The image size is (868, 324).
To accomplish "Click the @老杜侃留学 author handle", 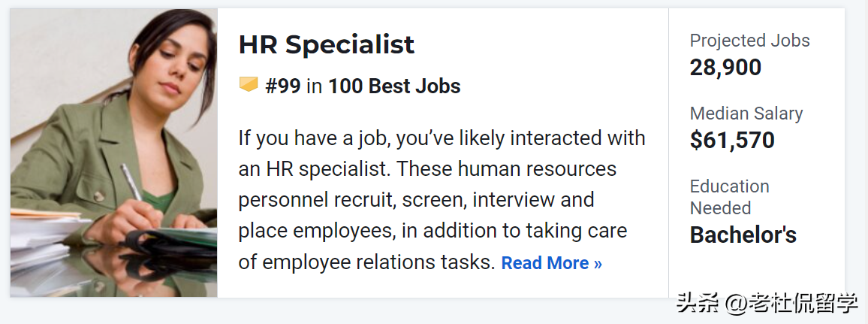I will (x=791, y=304).
